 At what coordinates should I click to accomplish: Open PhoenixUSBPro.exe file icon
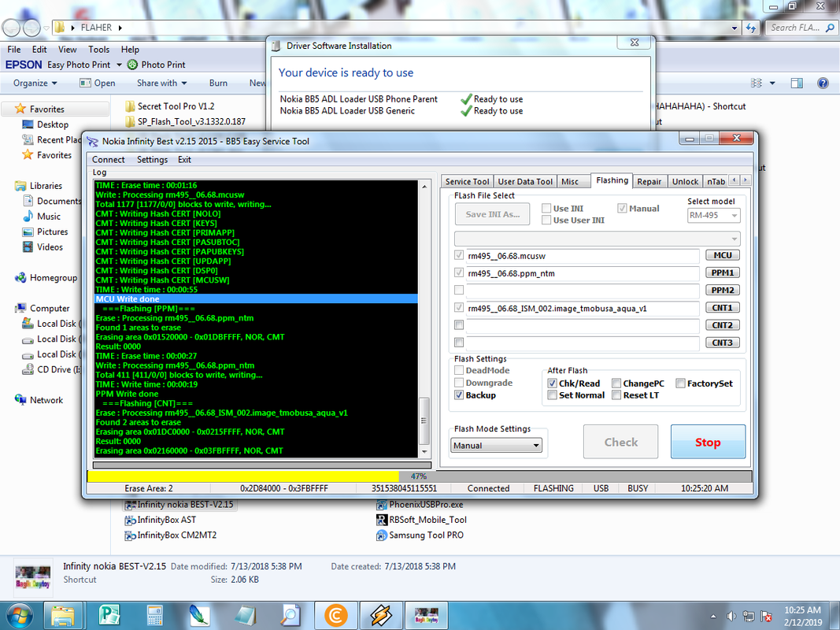pyautogui.click(x=382, y=505)
